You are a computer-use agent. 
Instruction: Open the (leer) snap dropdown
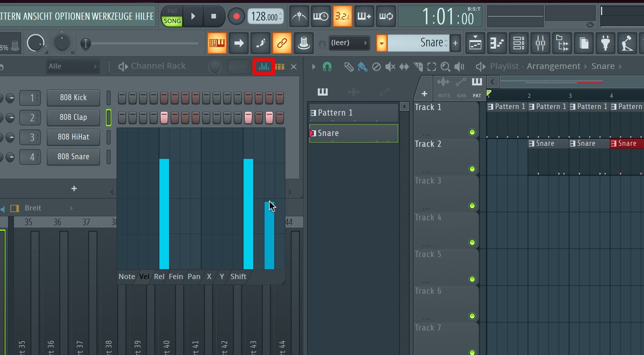click(x=349, y=43)
